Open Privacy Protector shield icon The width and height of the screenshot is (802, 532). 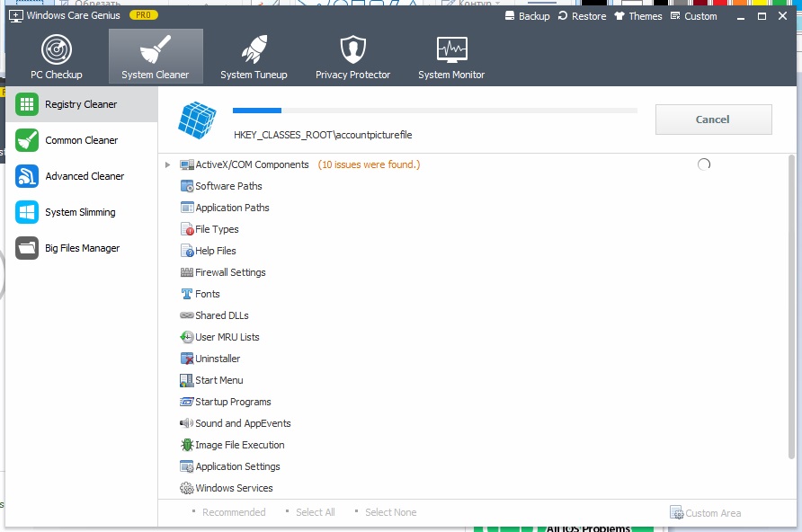pyautogui.click(x=353, y=49)
